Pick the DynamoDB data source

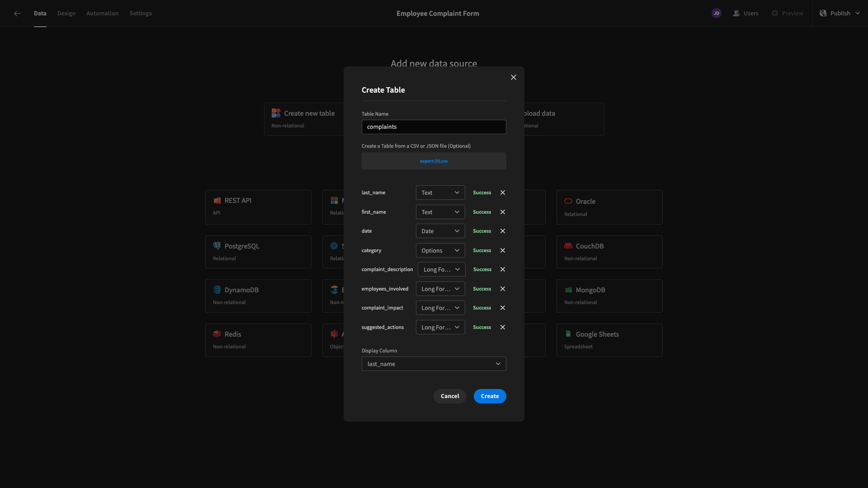click(258, 296)
